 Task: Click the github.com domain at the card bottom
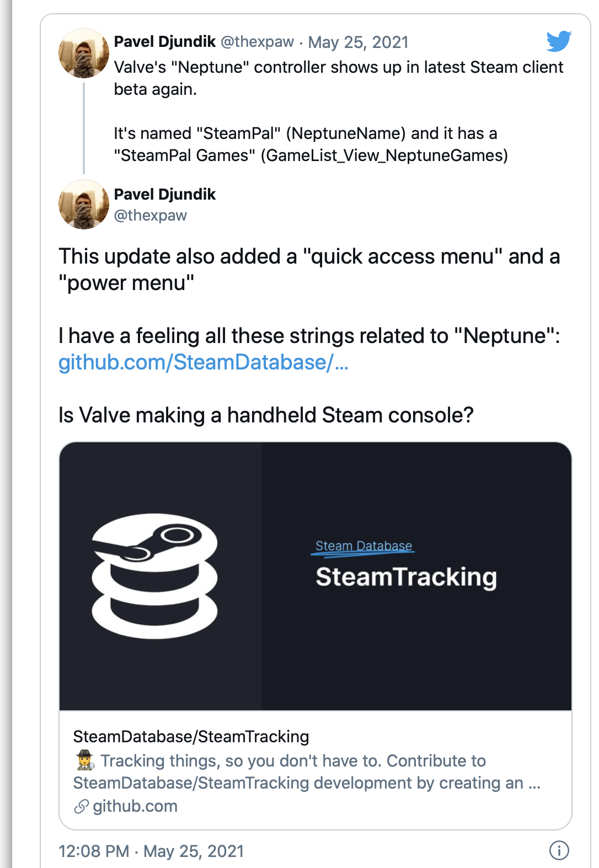[x=135, y=806]
